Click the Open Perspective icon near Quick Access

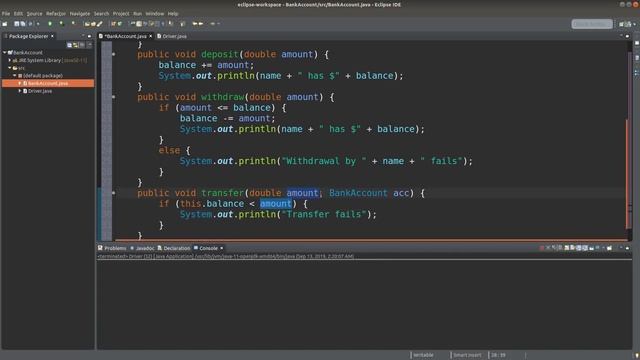click(x=621, y=24)
